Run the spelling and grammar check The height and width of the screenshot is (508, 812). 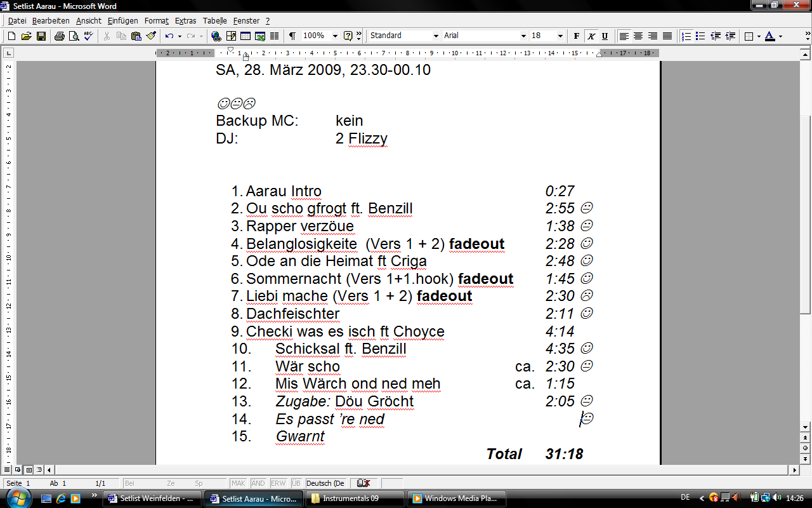click(x=88, y=36)
